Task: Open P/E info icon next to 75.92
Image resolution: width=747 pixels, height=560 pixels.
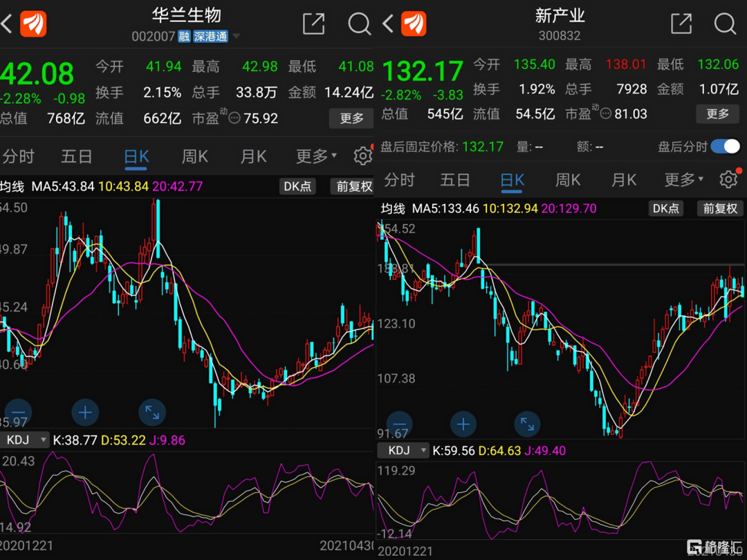Action: (x=234, y=118)
